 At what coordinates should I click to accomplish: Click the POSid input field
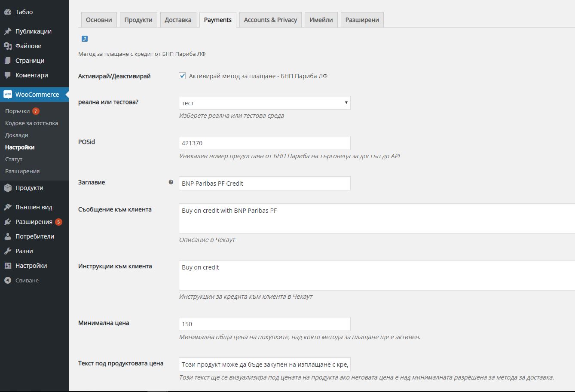pos(264,143)
